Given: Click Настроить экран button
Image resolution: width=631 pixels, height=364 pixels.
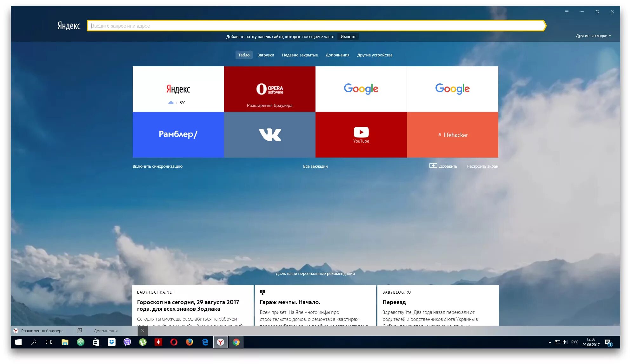Looking at the screenshot, I should [x=483, y=166].
